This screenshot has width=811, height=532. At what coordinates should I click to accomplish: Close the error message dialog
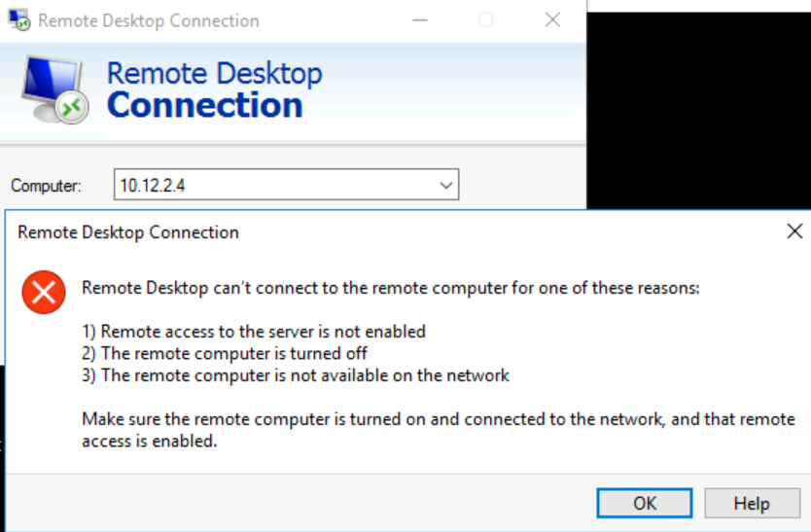(794, 231)
